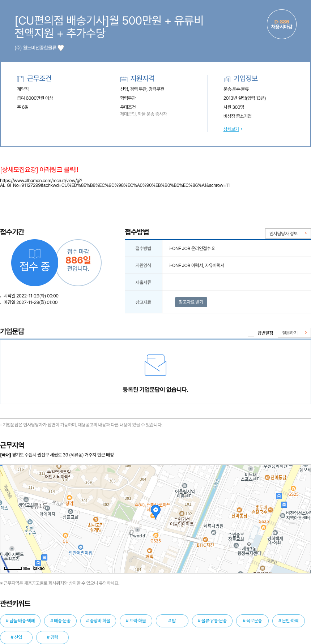Select the #육로운송 keyword tag
Image resolution: width=311 pixels, height=644 pixels.
point(252,621)
